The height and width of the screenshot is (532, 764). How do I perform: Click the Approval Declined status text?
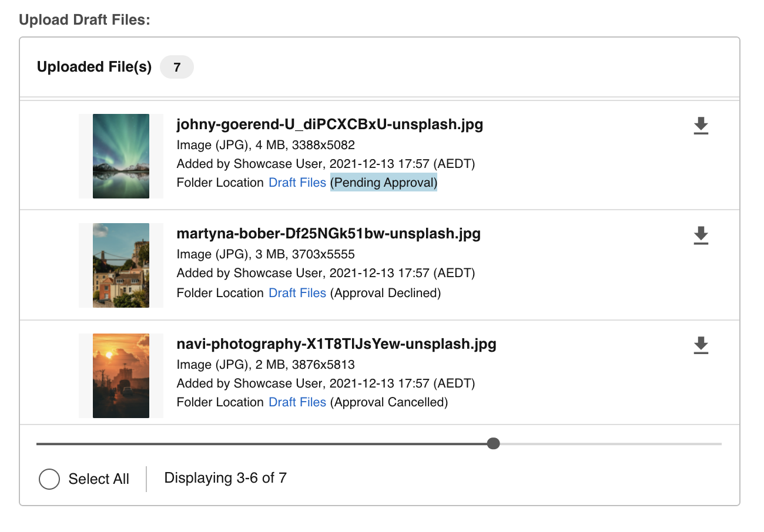pos(385,292)
